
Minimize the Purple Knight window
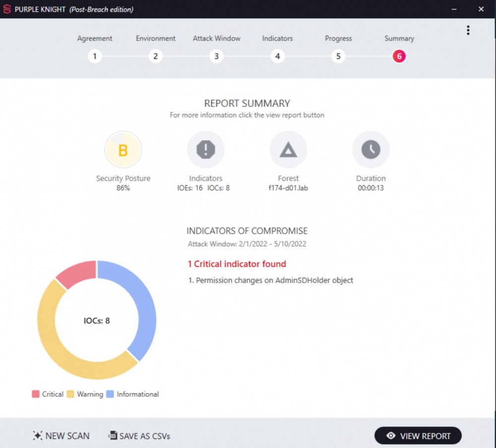coord(454,9)
